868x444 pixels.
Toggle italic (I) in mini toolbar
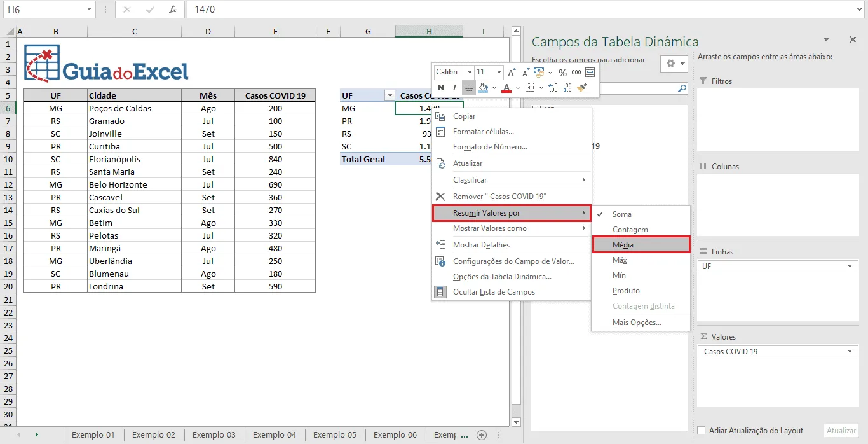pyautogui.click(x=454, y=88)
